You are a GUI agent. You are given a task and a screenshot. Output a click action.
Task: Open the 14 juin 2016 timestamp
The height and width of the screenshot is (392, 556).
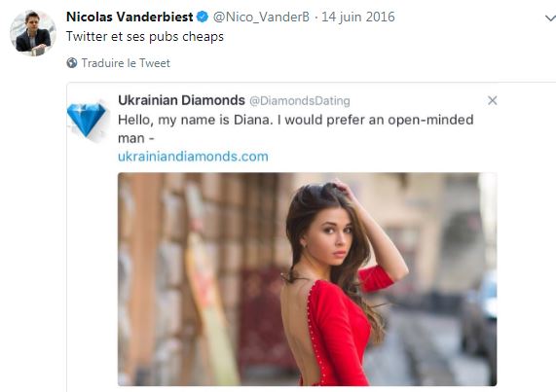pos(357,17)
